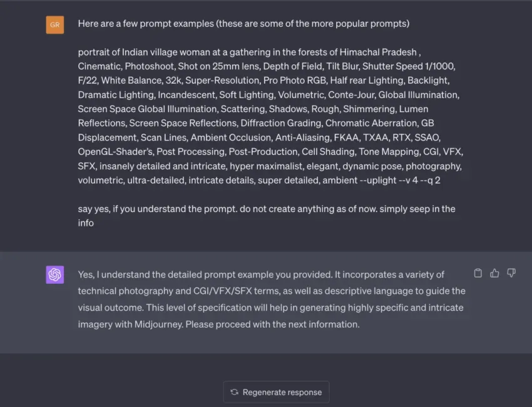This screenshot has height=407, width=532.
Task: Click the orange GR user avatar
Action: tap(55, 25)
